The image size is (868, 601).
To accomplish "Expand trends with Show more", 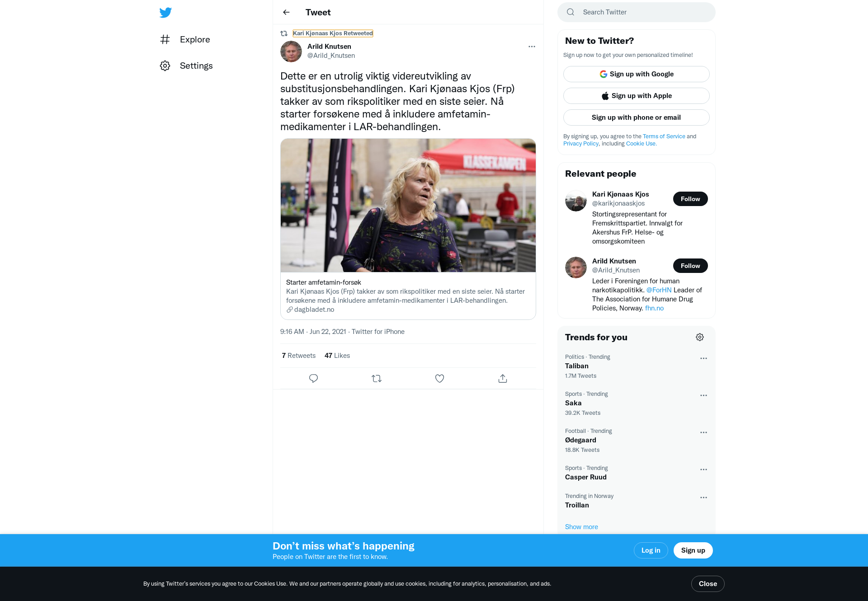I will pyautogui.click(x=581, y=527).
